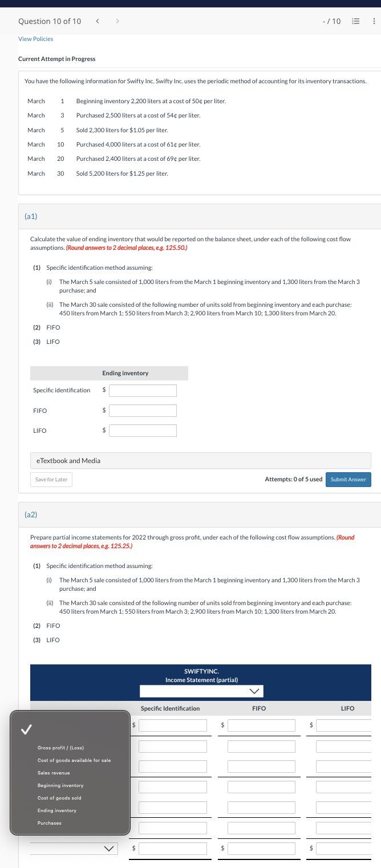Open the question list icon

coord(356,21)
